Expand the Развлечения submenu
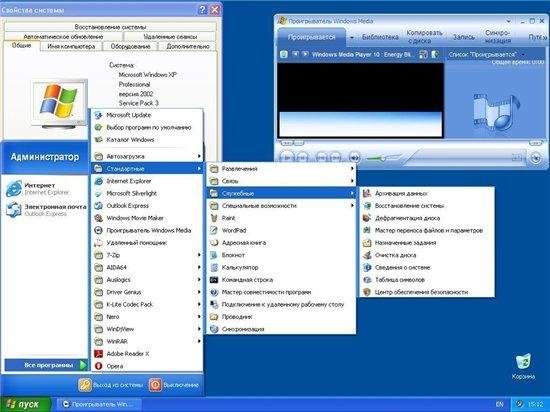 281,169
